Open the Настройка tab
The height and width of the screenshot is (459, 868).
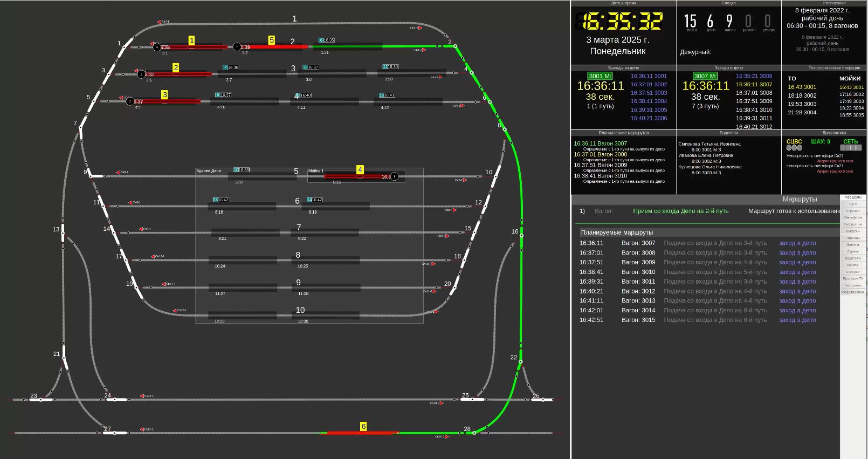coord(853,285)
